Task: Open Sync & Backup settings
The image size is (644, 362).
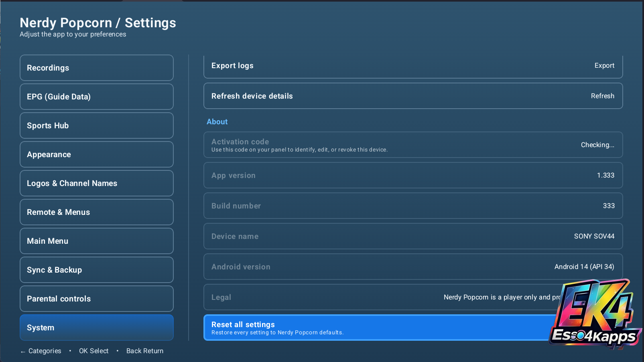Action: point(97,270)
